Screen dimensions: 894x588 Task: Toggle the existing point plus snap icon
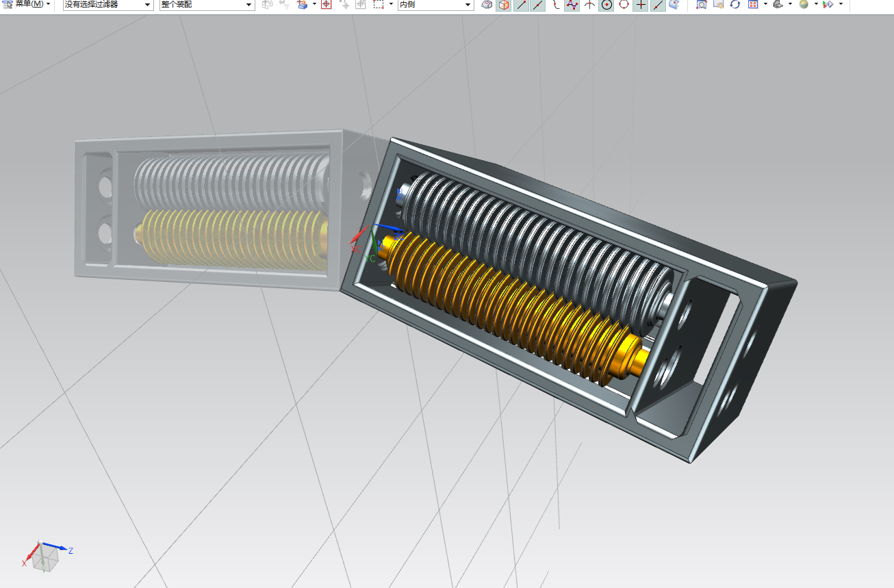tap(641, 5)
